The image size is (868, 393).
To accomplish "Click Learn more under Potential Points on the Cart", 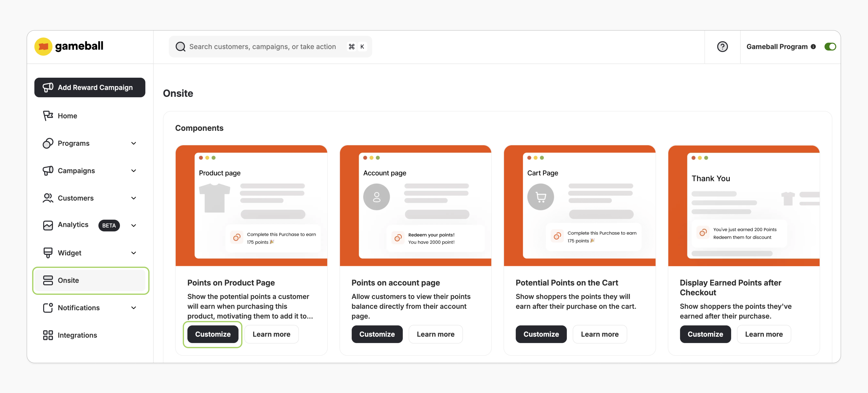I will (599, 334).
